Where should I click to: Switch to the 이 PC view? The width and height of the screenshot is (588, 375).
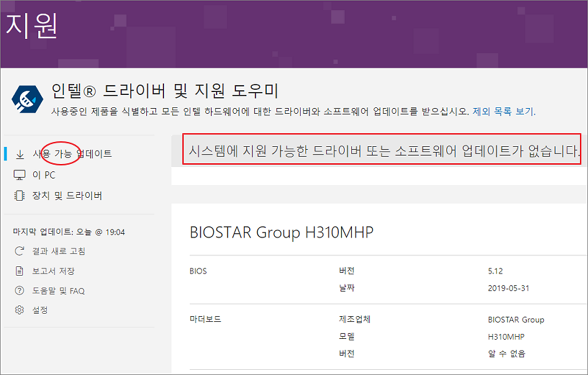point(44,175)
